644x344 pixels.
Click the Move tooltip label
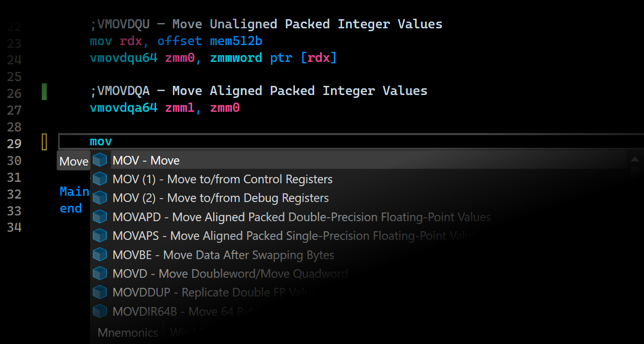click(x=73, y=161)
